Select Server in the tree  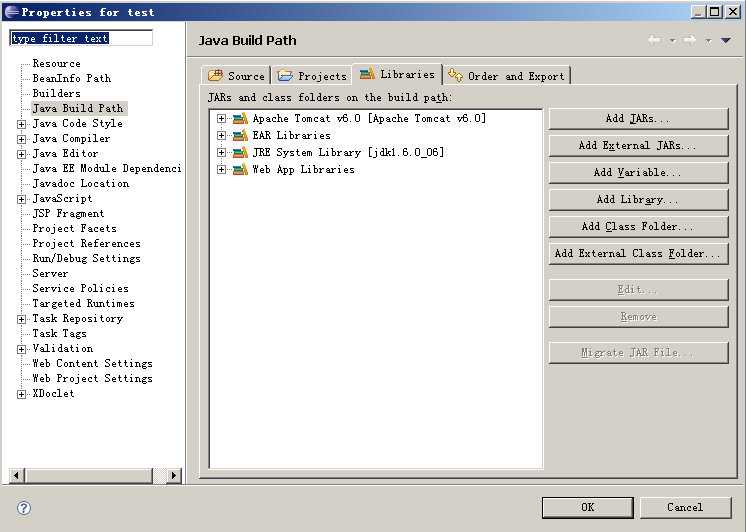click(x=50, y=274)
